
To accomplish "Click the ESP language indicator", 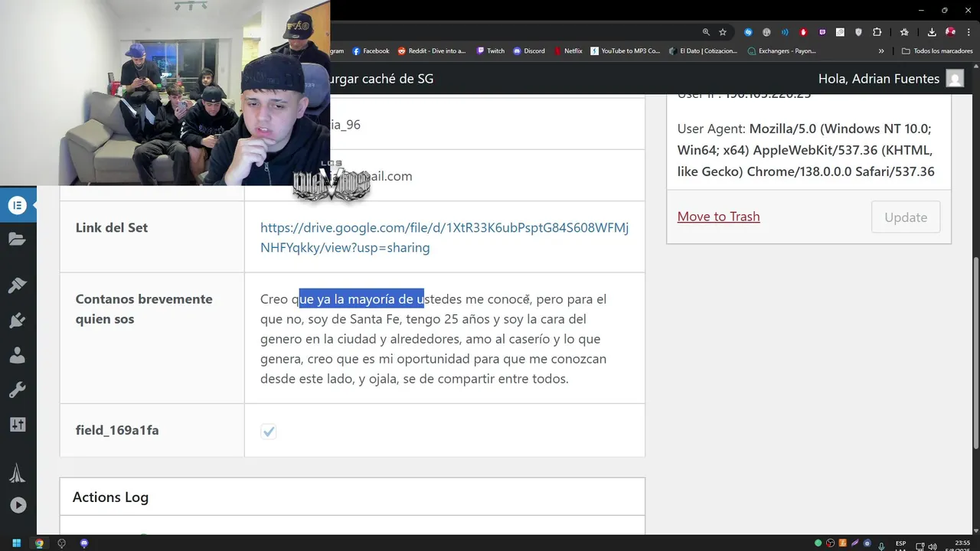I will tap(901, 543).
